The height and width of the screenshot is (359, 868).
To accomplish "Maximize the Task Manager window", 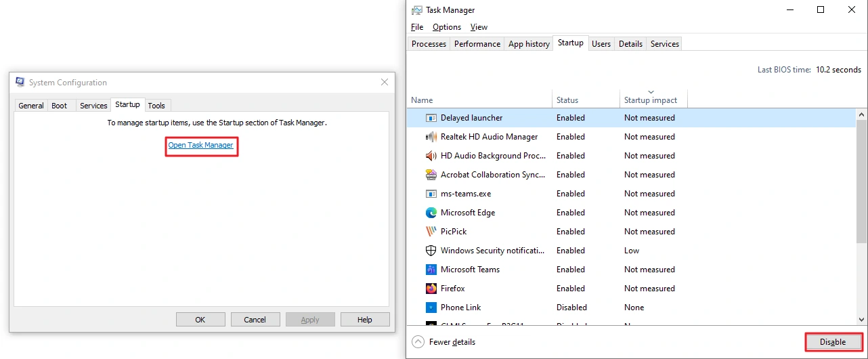I will 821,9.
